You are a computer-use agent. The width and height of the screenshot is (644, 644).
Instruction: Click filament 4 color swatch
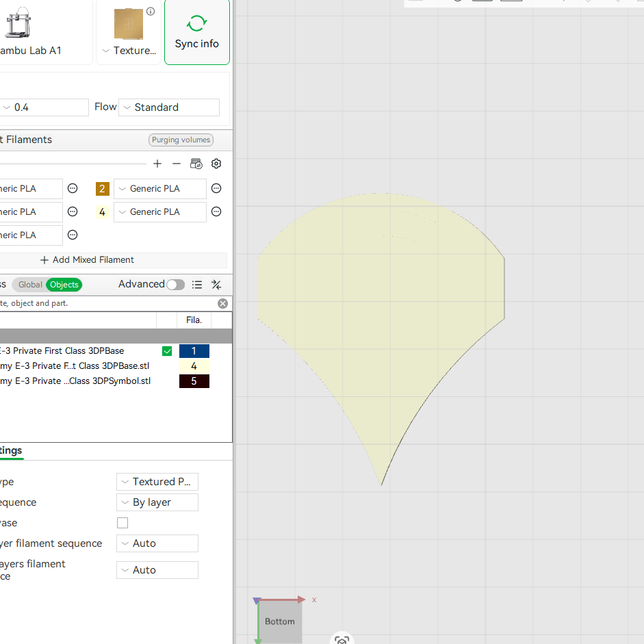(x=102, y=212)
